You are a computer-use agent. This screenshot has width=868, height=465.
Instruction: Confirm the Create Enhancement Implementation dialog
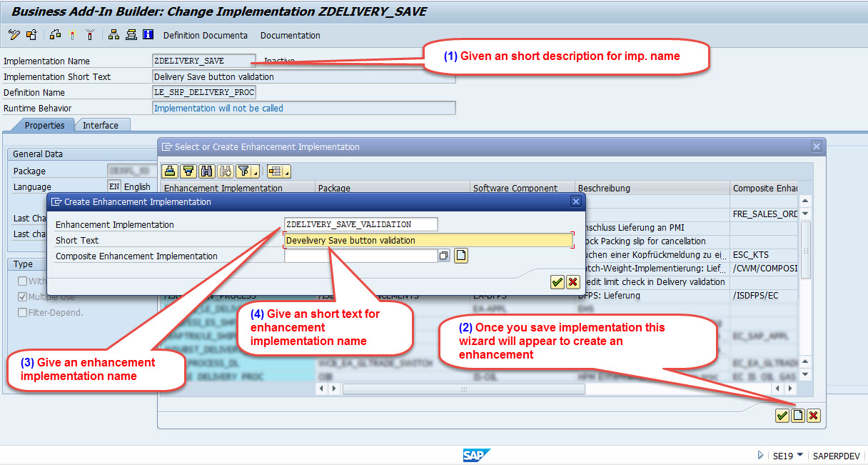[557, 281]
